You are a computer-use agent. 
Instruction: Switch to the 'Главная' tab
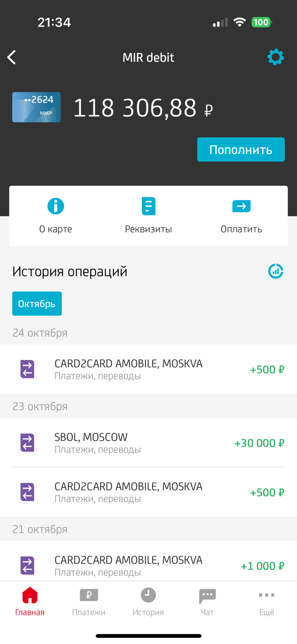coord(30,601)
